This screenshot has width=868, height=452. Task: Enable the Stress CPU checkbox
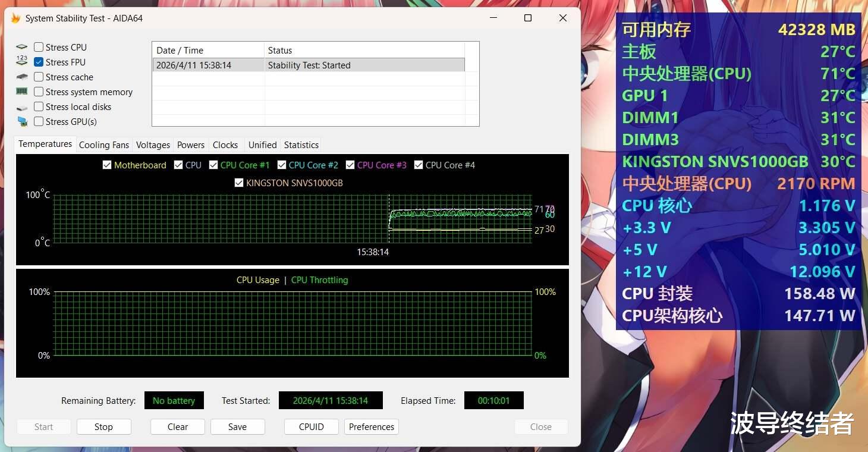(39, 47)
